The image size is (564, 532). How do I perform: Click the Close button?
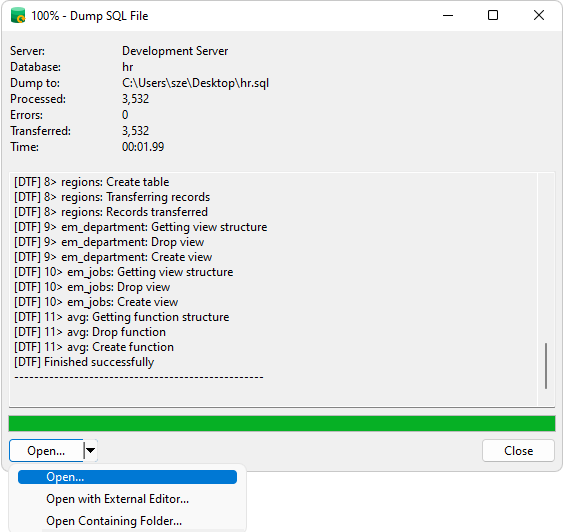(x=518, y=451)
